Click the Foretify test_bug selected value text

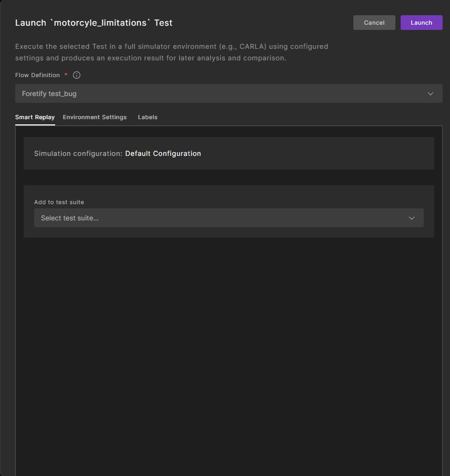pyautogui.click(x=49, y=94)
